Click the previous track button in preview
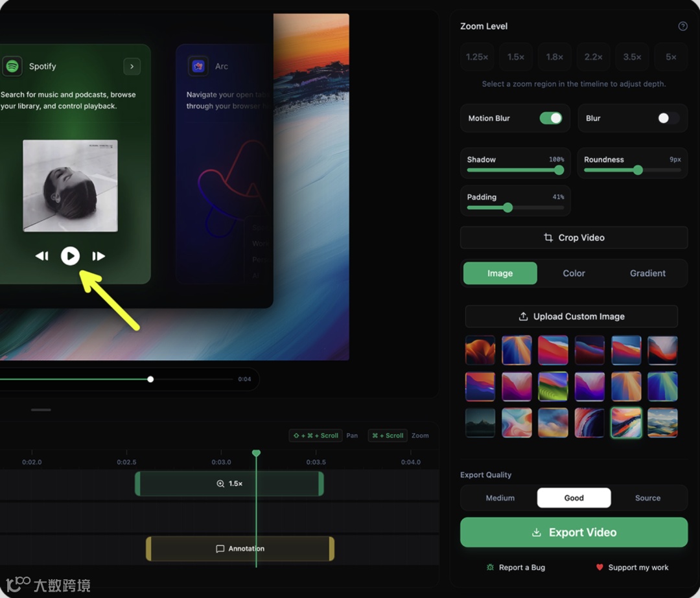 [42, 256]
